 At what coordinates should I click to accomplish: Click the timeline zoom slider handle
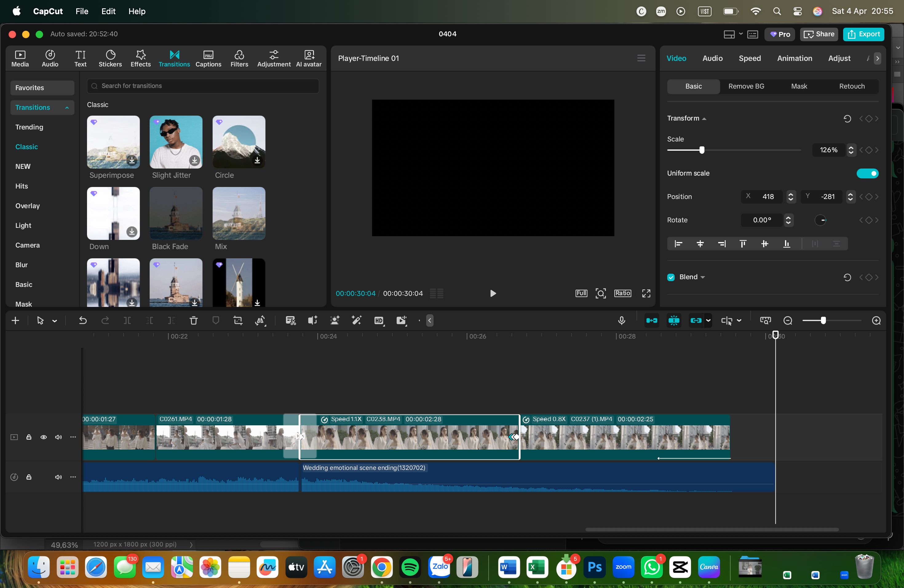(823, 320)
